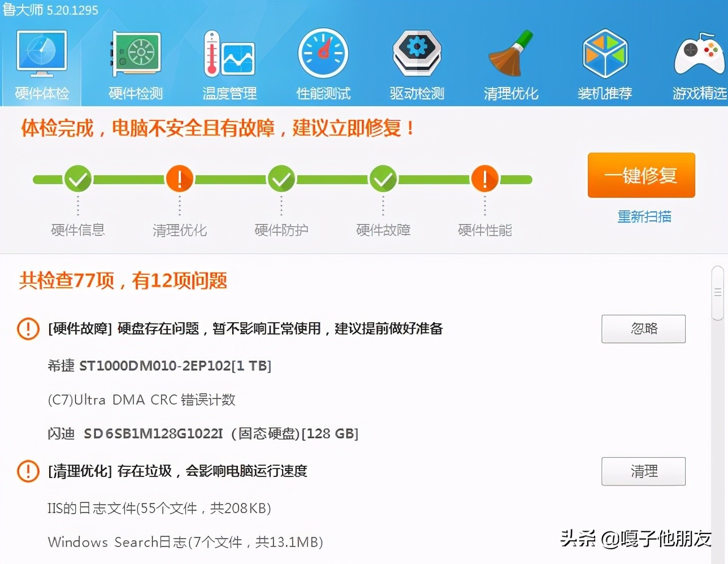The height and width of the screenshot is (564, 728).
Task: Click 忽略 to ignore the disk issue
Action: 643,329
